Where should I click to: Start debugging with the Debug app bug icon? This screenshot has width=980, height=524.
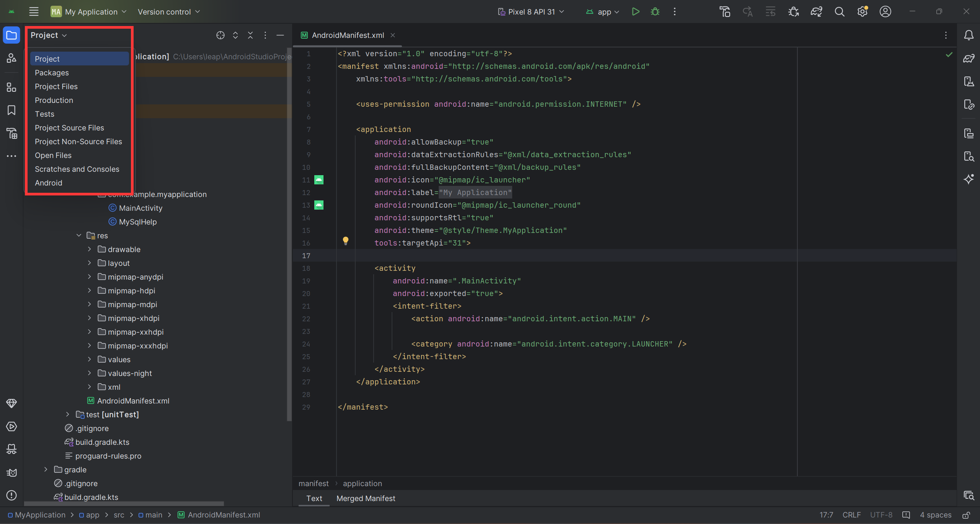(x=655, y=12)
